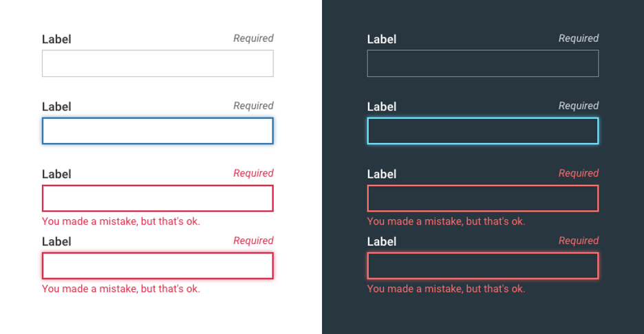644x334 pixels.
Task: Click red Required above light panel's non-glowing error input
Action: point(253,173)
